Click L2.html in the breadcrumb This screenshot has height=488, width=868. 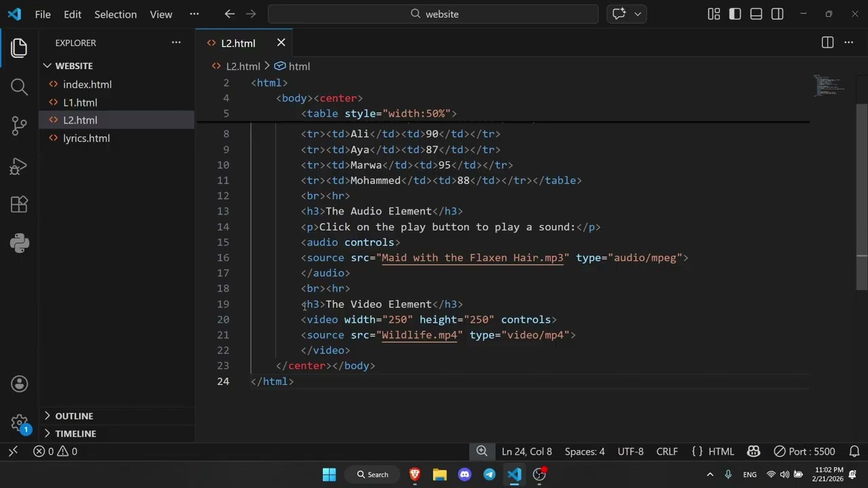[x=243, y=66]
